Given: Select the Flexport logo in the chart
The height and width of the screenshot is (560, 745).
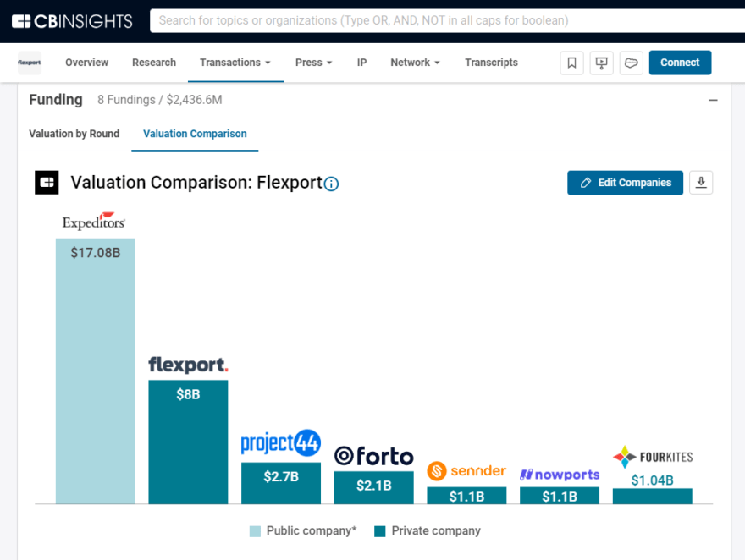Looking at the screenshot, I should [x=187, y=365].
